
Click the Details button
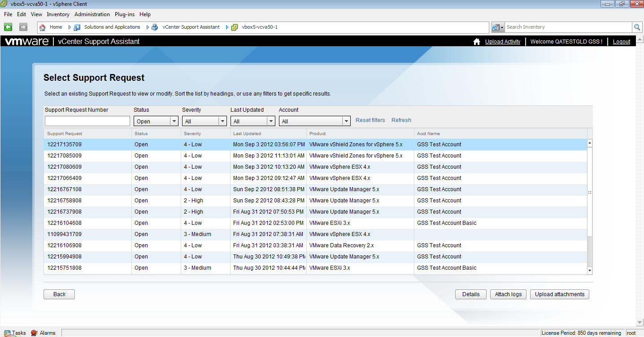click(x=471, y=294)
